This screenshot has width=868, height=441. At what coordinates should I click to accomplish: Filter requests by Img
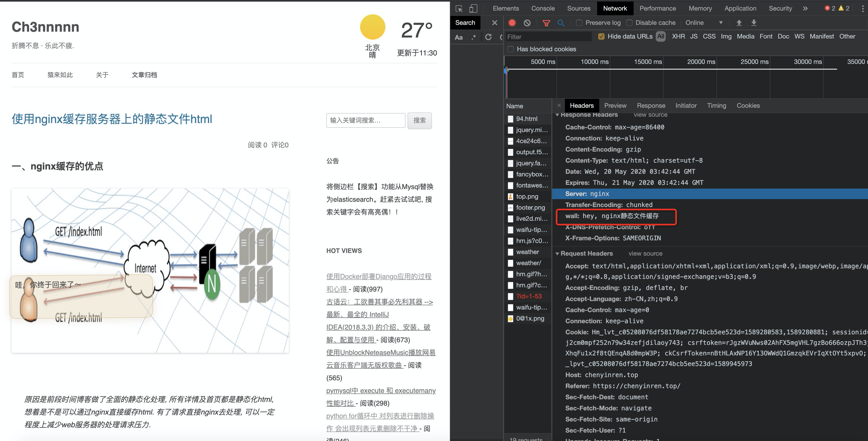click(x=726, y=36)
